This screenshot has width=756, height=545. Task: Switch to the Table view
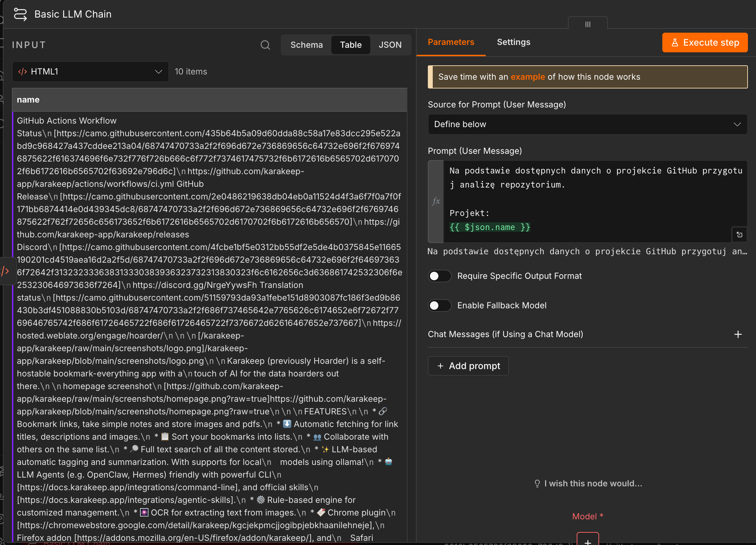351,45
